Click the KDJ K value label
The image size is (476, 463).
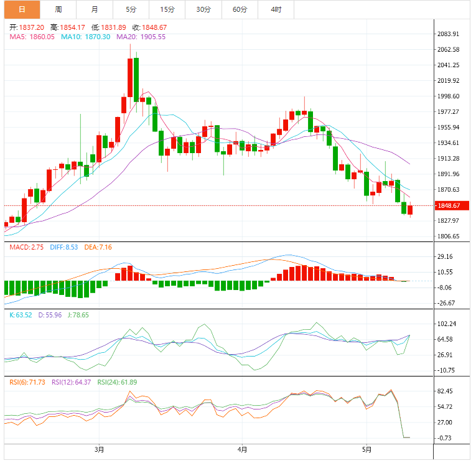21,315
